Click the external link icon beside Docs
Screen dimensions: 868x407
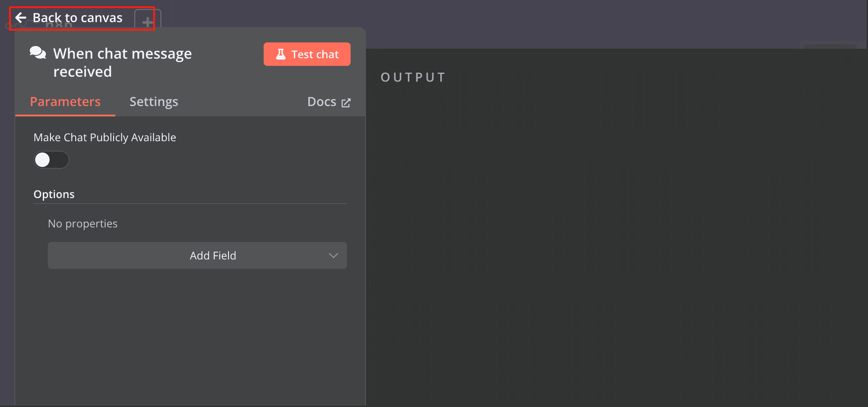[346, 103]
